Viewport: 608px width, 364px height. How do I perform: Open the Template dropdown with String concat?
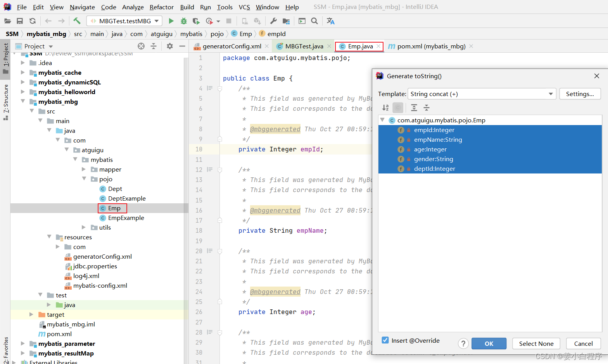pyautogui.click(x=482, y=94)
